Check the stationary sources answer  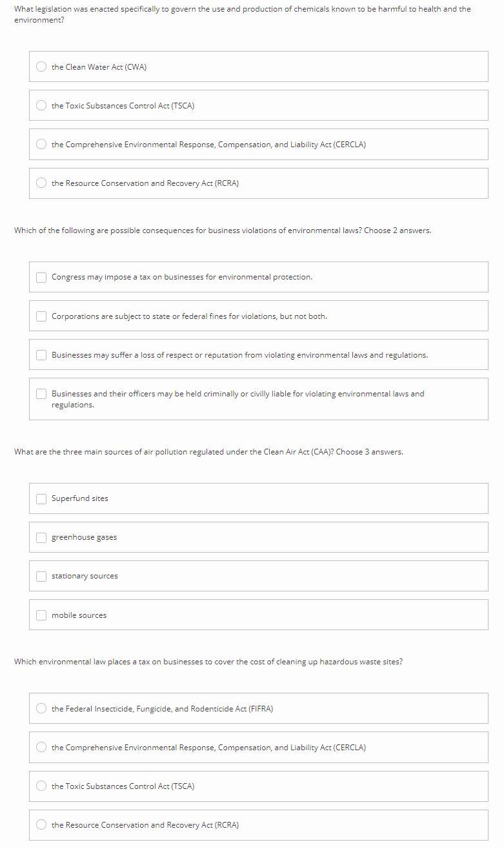41,576
